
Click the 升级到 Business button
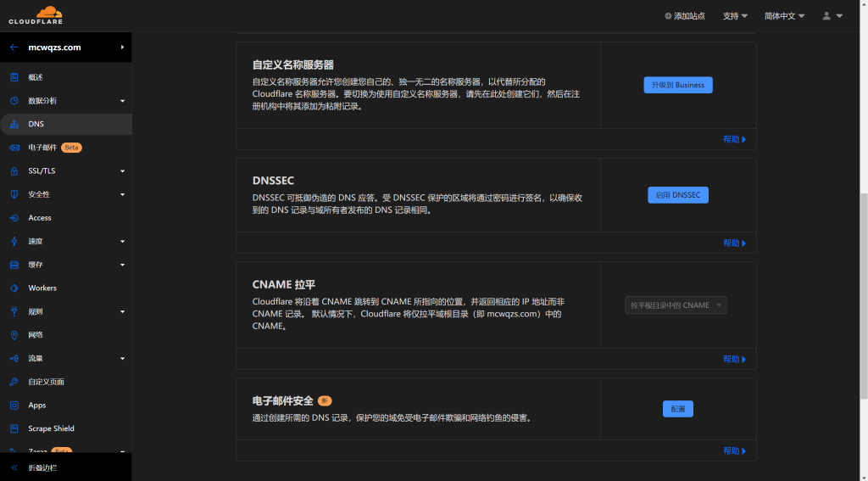(678, 85)
